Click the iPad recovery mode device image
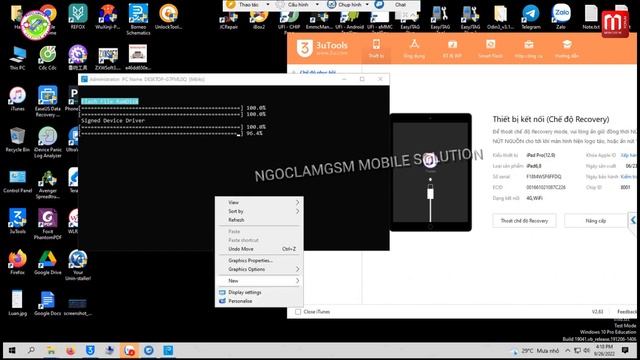The image size is (640, 360). tap(430, 172)
